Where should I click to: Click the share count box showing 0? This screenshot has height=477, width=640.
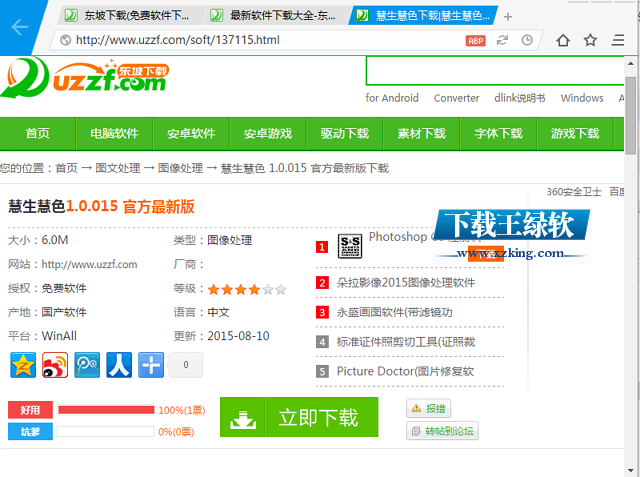(186, 365)
